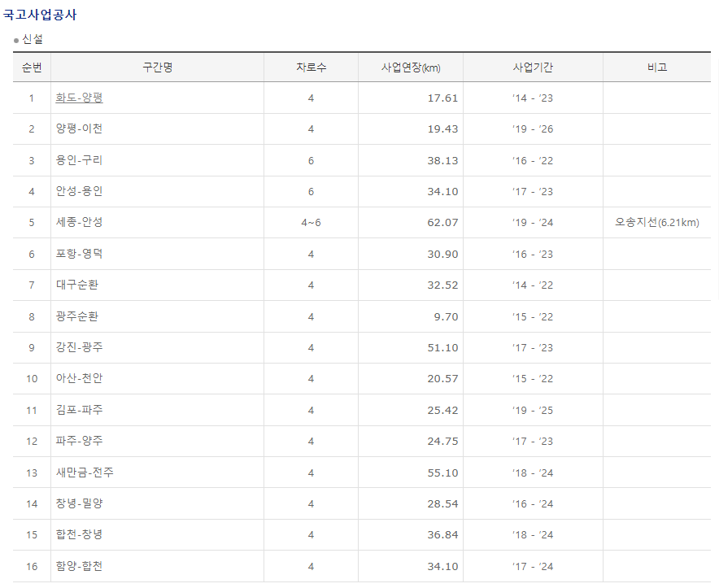Image resolution: width=719 pixels, height=588 pixels.
Task: Select the 양평-이천 section name
Action: [x=80, y=128]
